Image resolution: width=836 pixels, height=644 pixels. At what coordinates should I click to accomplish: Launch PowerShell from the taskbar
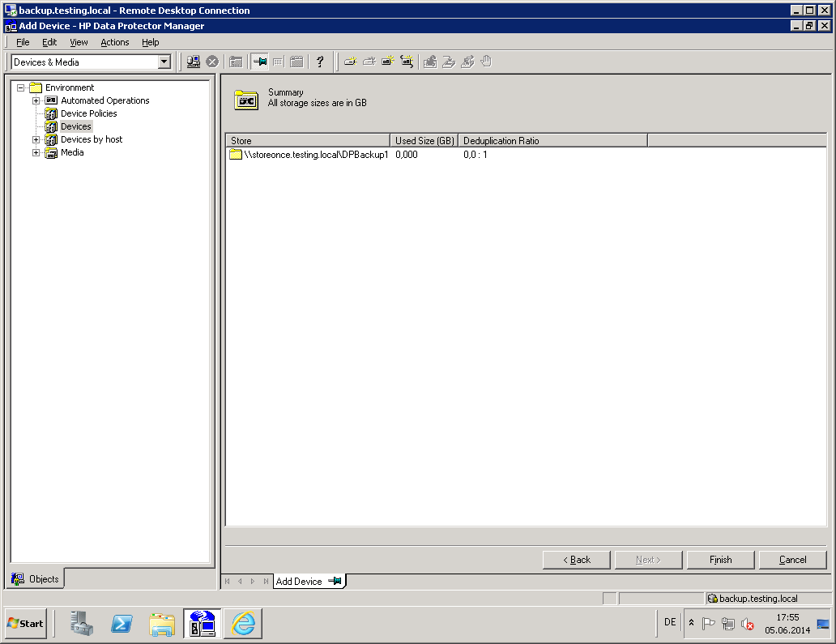[122, 623]
